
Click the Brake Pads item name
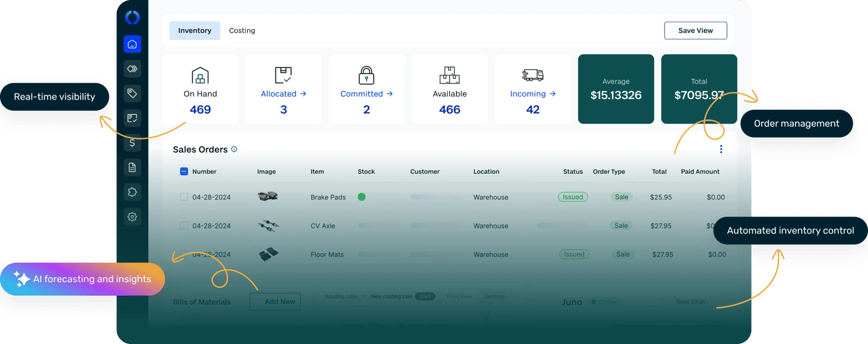point(328,197)
